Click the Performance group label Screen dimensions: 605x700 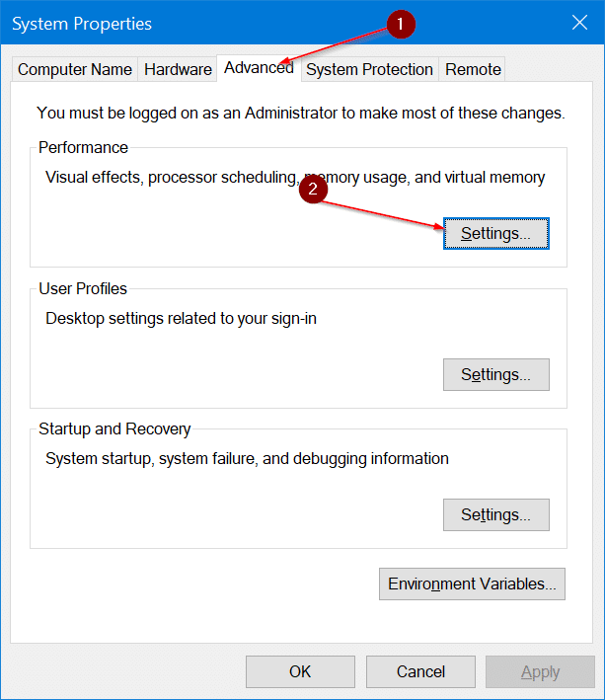[x=83, y=147]
